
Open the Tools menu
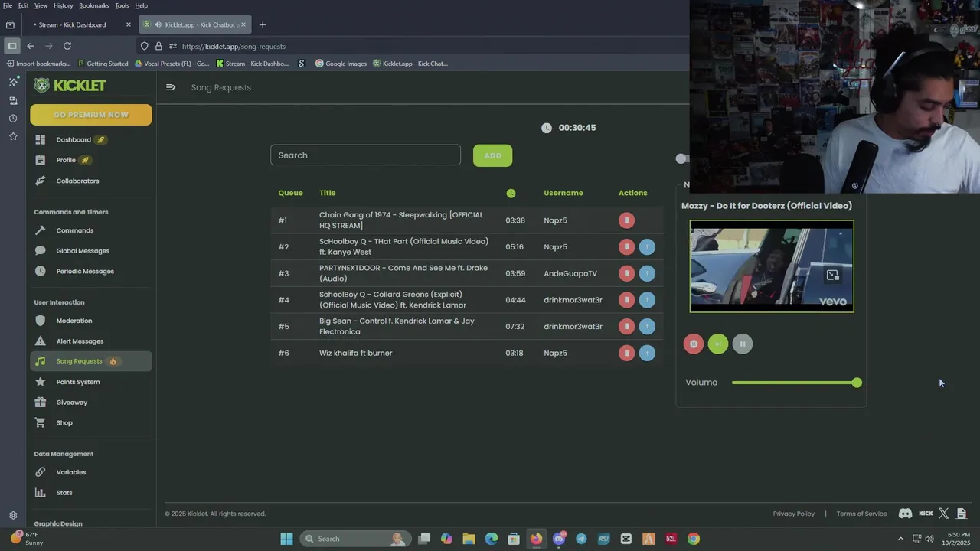pyautogui.click(x=122, y=5)
